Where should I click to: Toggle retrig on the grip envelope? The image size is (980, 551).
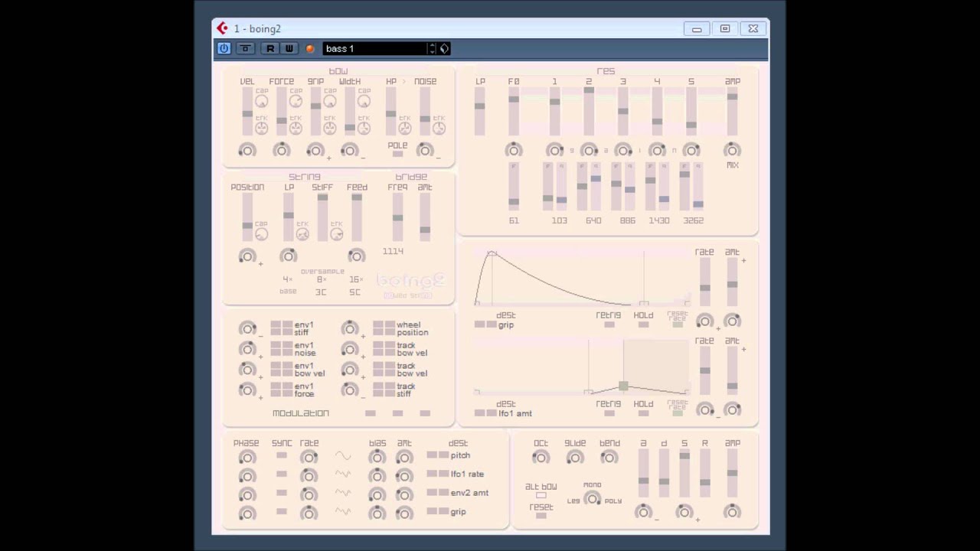tap(609, 324)
